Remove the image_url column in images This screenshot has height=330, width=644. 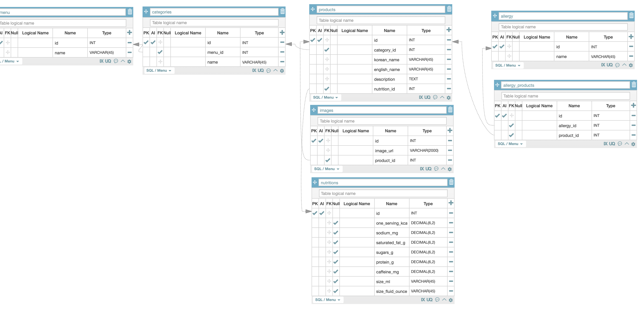point(450,150)
